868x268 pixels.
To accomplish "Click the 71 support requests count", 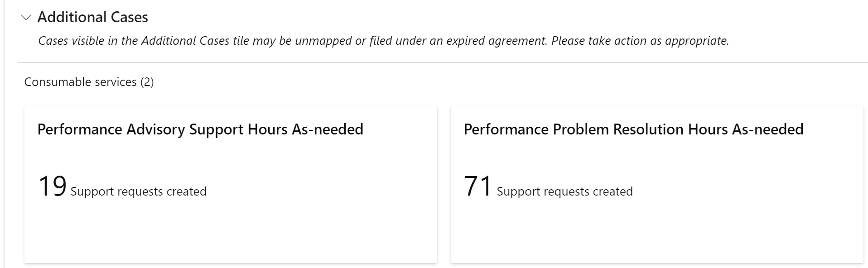I will (478, 186).
